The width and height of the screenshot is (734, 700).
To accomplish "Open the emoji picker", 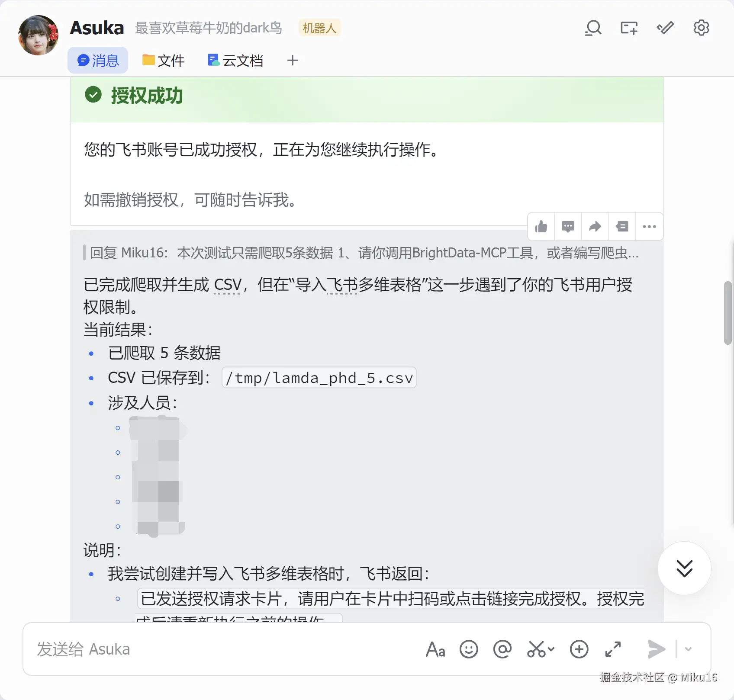I will pyautogui.click(x=469, y=649).
